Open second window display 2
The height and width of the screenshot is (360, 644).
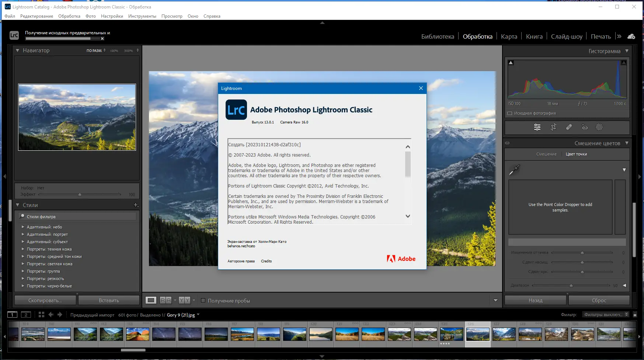[x=26, y=315]
